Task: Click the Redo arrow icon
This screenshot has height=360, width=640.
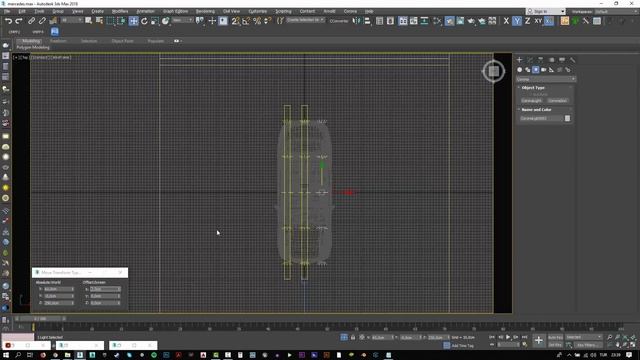Action: (19, 21)
